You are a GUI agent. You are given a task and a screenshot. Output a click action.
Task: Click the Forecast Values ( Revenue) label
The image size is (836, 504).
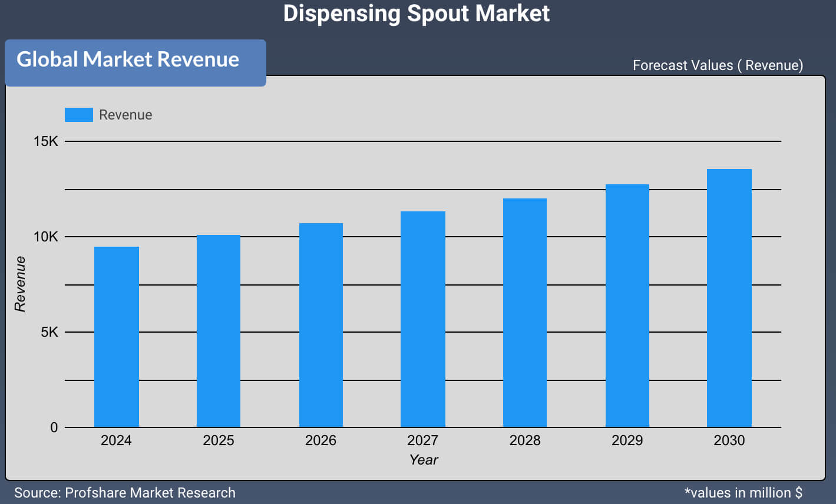point(718,65)
